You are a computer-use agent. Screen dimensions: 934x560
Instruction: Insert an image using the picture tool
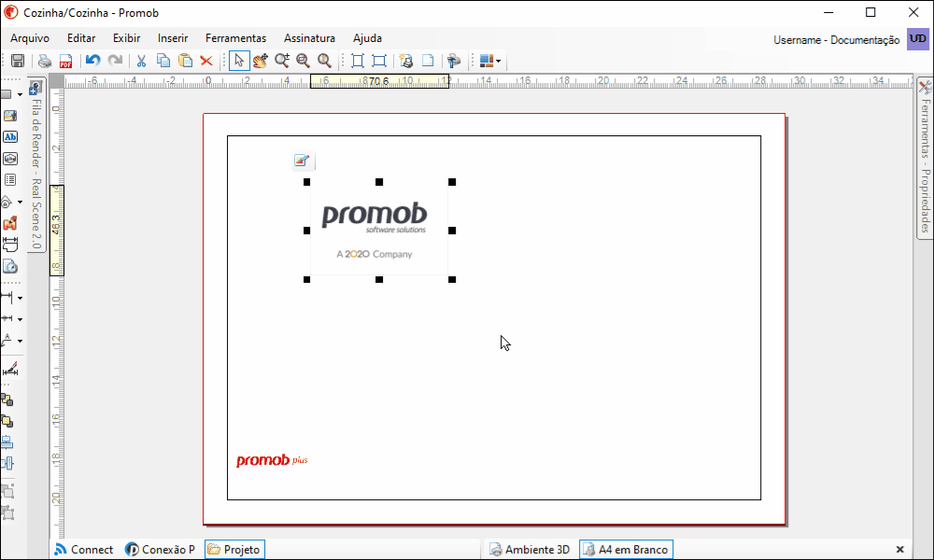pyautogui.click(x=10, y=116)
